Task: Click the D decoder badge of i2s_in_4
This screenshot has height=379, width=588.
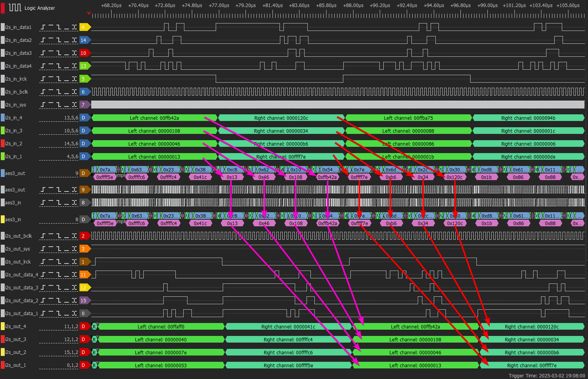Action: point(85,118)
